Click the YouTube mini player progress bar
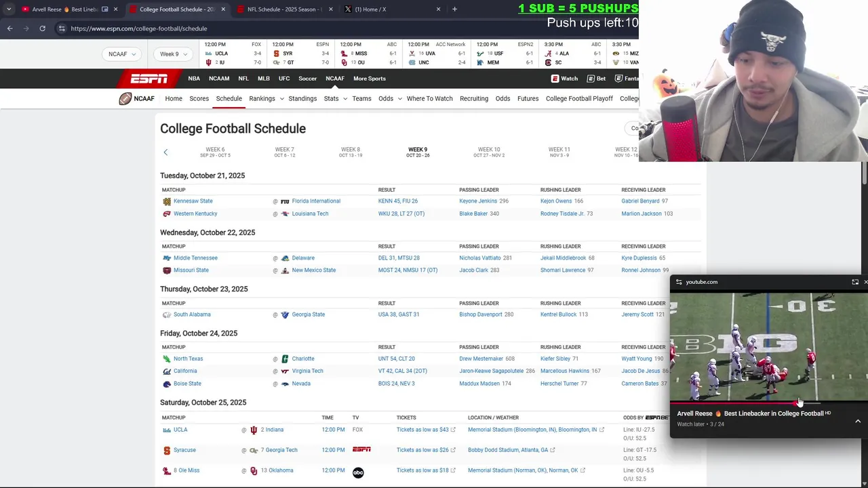This screenshot has height=488, width=868. pyautogui.click(x=769, y=404)
